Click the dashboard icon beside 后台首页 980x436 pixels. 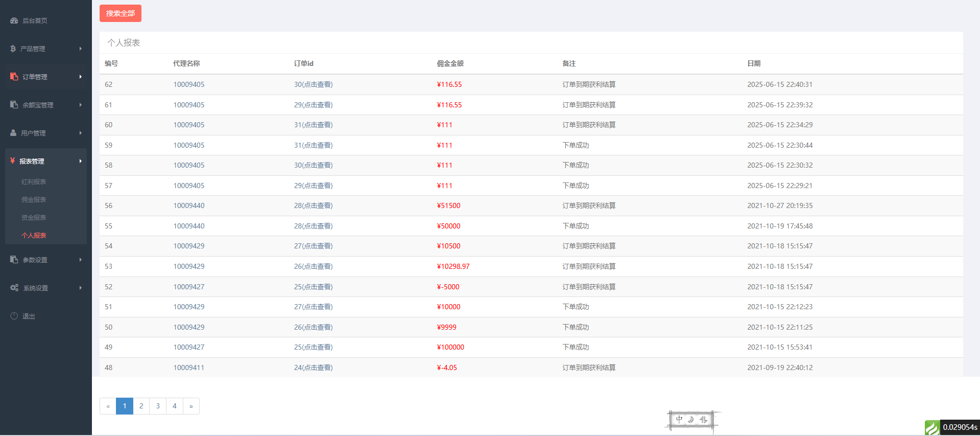click(x=14, y=20)
